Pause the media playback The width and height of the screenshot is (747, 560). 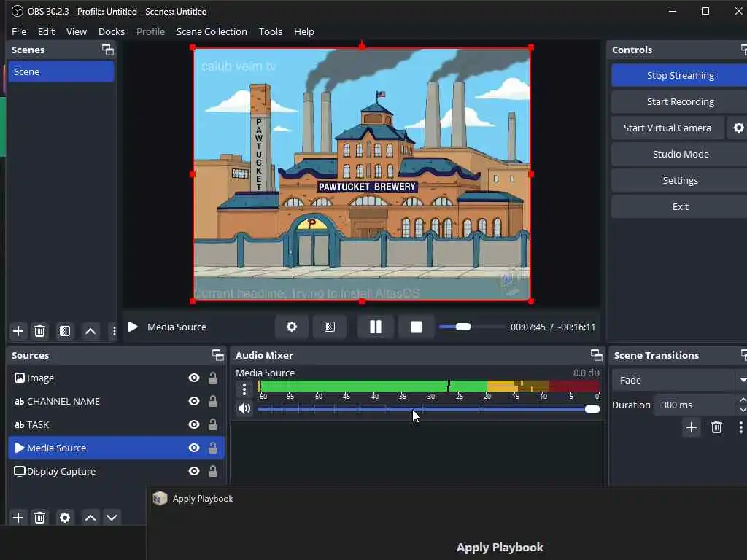tap(376, 327)
